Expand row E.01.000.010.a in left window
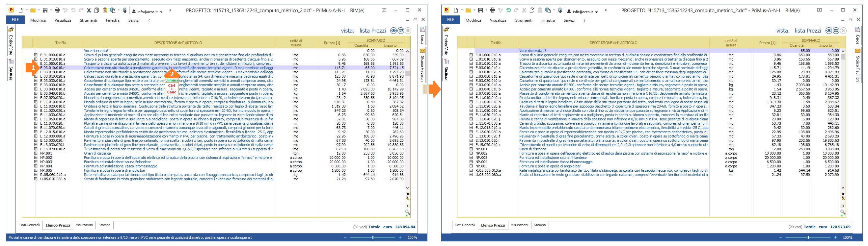 point(36,55)
